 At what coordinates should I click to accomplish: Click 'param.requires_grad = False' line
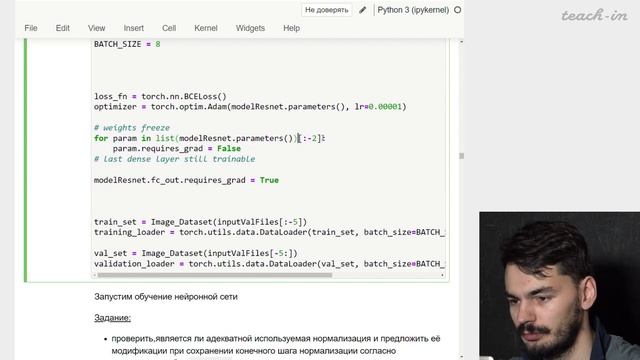pos(177,149)
